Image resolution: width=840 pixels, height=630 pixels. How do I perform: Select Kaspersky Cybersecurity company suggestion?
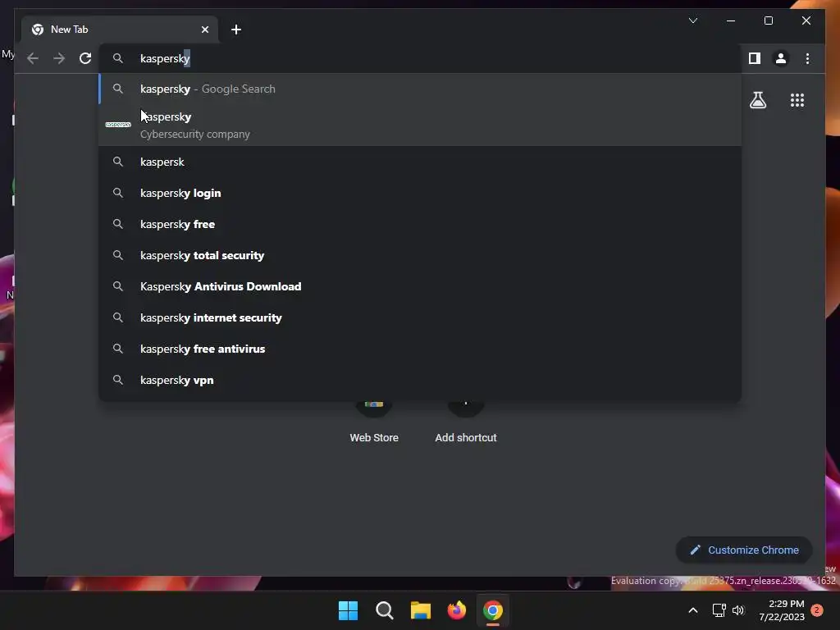pyautogui.click(x=420, y=125)
